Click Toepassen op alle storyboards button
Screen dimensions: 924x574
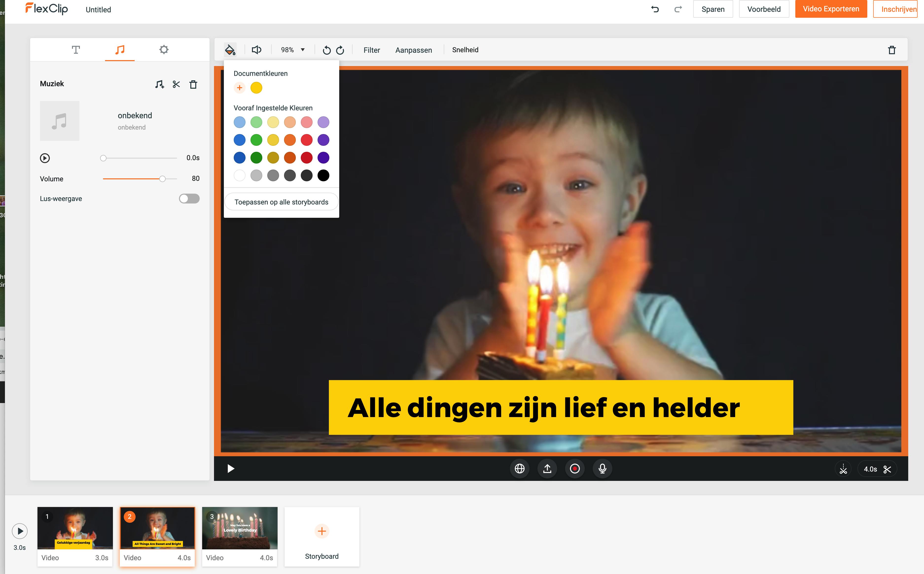click(x=281, y=202)
